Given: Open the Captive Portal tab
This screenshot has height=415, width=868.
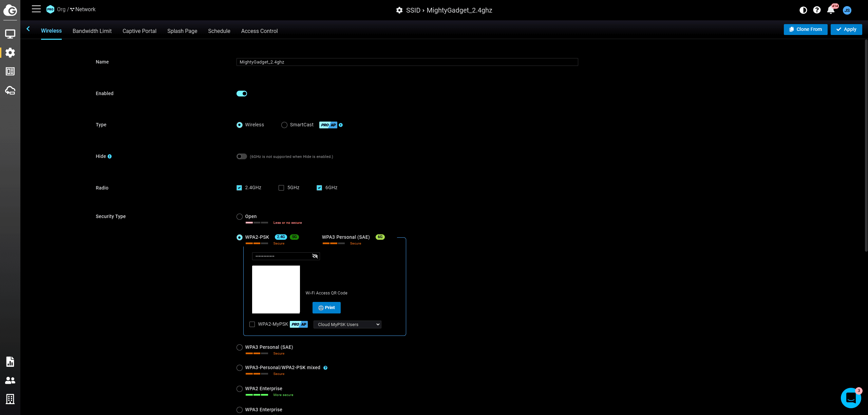Looking at the screenshot, I should 139,31.
